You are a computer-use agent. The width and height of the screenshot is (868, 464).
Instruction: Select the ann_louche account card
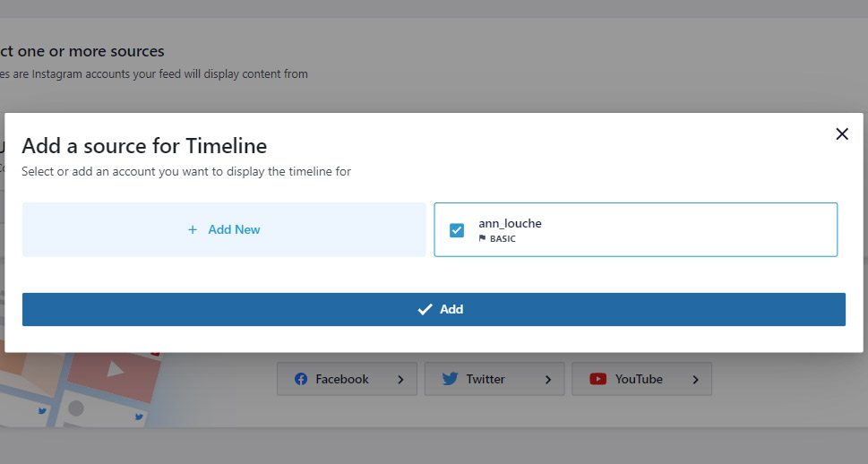(635, 230)
